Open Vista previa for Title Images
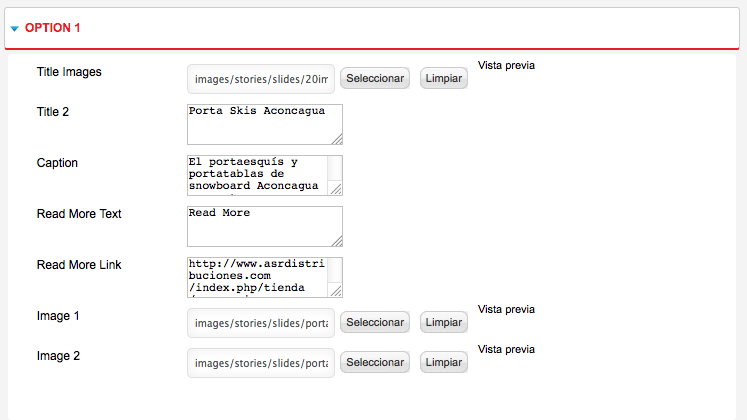747x420 pixels. click(x=506, y=65)
